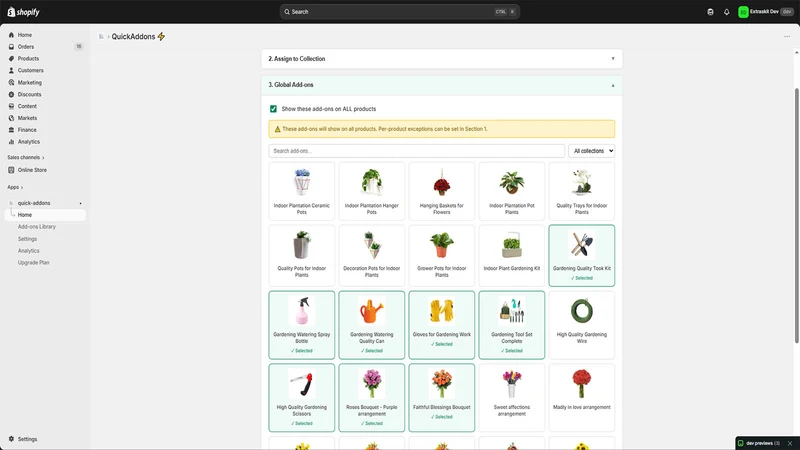
Task: Close the dev previews bar
Action: coord(790,443)
